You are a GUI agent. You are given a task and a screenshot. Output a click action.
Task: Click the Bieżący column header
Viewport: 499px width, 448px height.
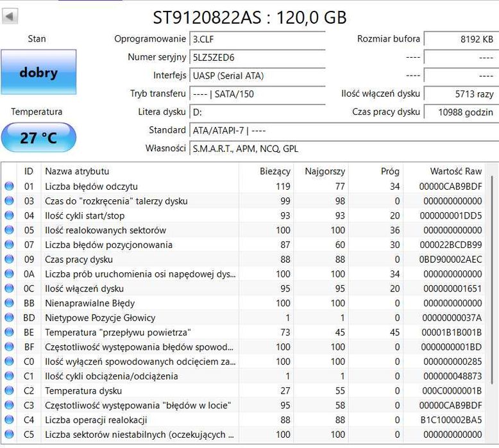click(266, 171)
